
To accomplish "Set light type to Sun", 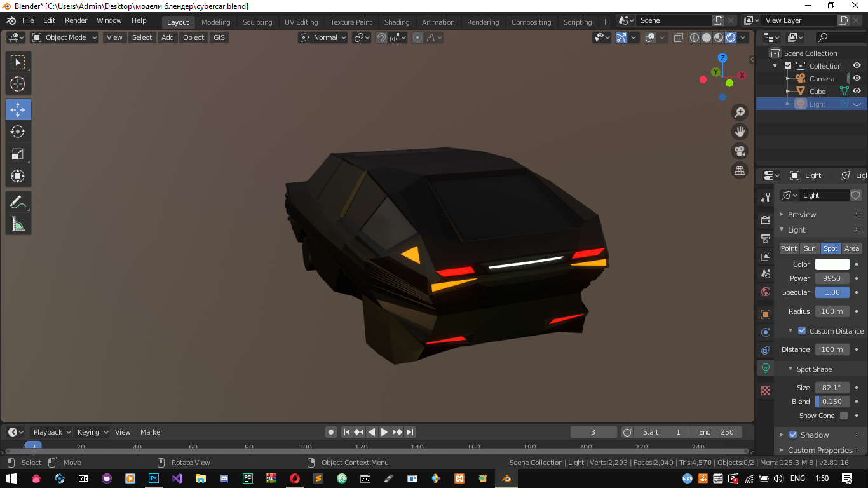I will tap(810, 248).
